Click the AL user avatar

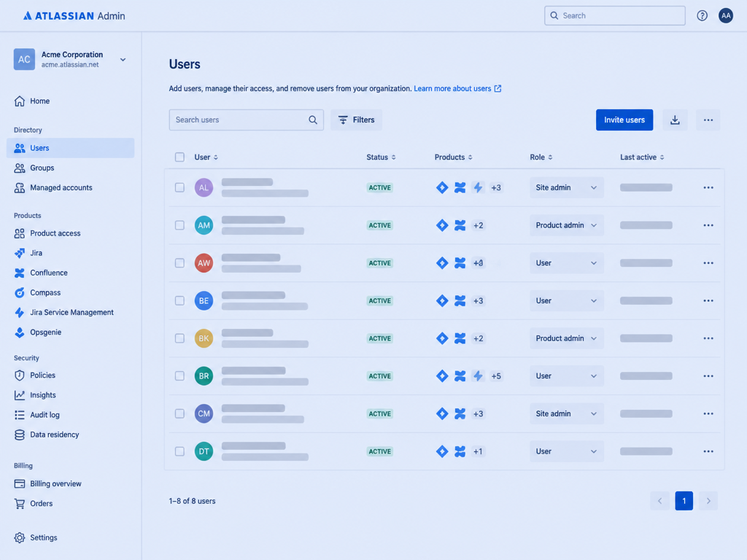pos(204,187)
